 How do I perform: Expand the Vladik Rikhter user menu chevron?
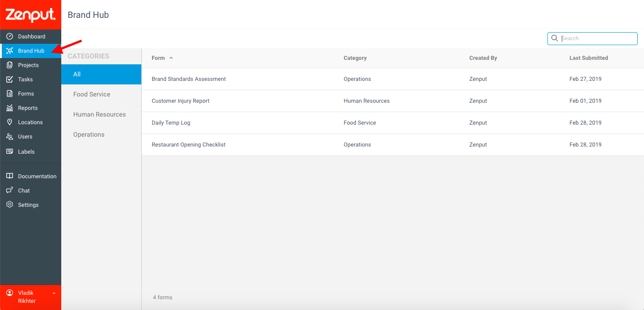54,293
